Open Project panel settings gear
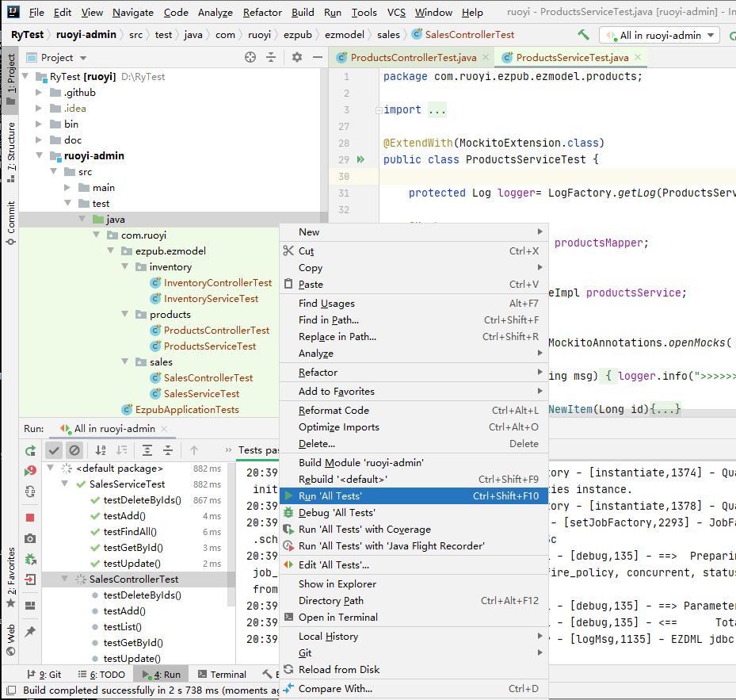This screenshot has width=736, height=700. [297, 57]
